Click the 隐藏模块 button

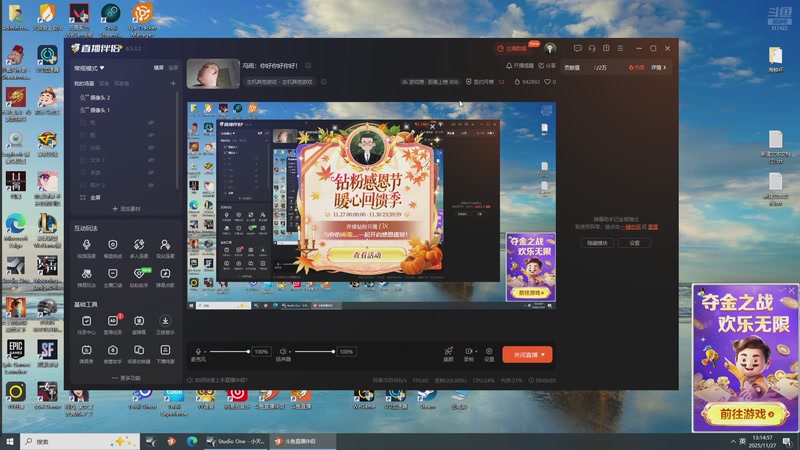pyautogui.click(x=597, y=243)
